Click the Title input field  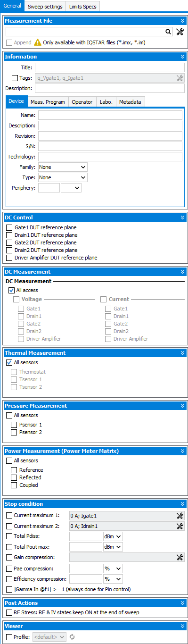pos(110,67)
